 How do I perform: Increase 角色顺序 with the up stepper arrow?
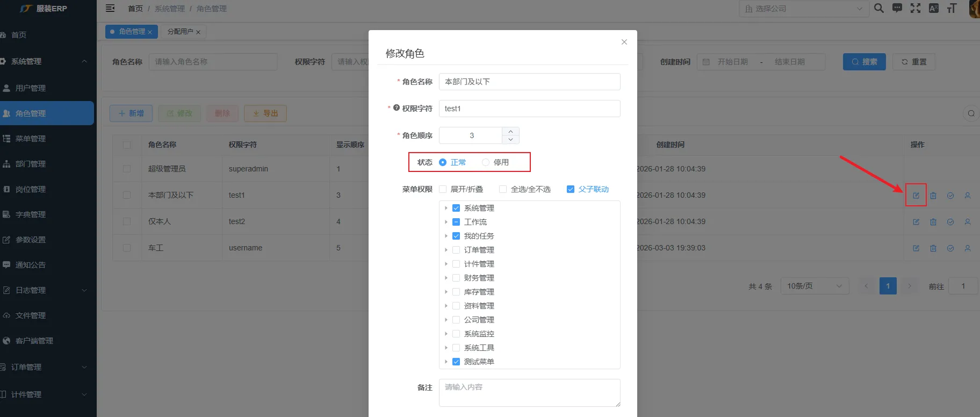[x=510, y=131]
